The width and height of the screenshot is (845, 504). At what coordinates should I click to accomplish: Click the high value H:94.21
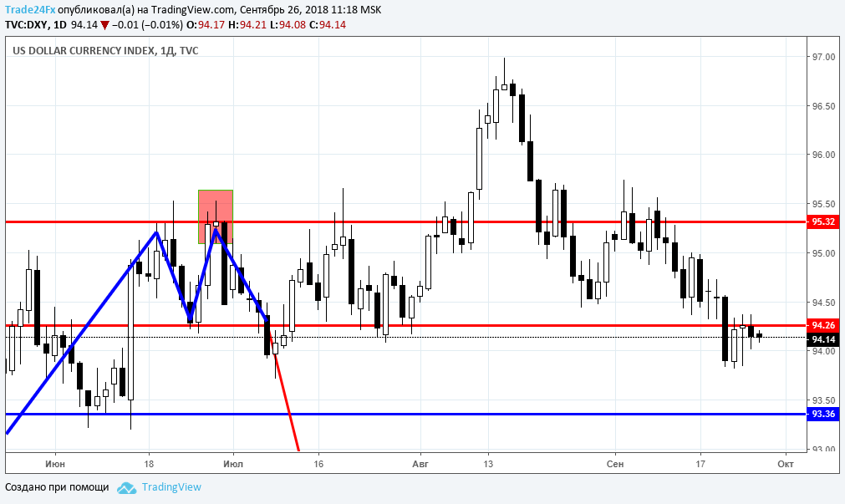[x=247, y=25]
